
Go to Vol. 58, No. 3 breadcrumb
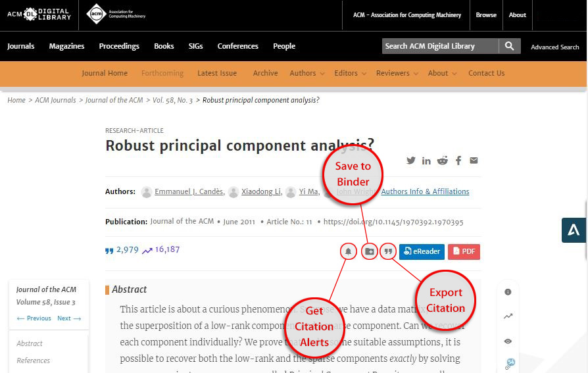172,100
